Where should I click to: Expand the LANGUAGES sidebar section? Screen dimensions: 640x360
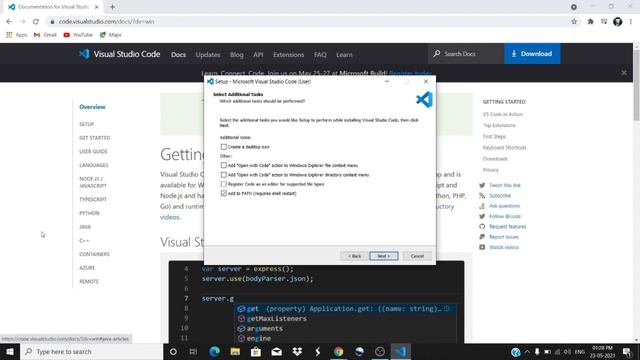click(x=93, y=165)
